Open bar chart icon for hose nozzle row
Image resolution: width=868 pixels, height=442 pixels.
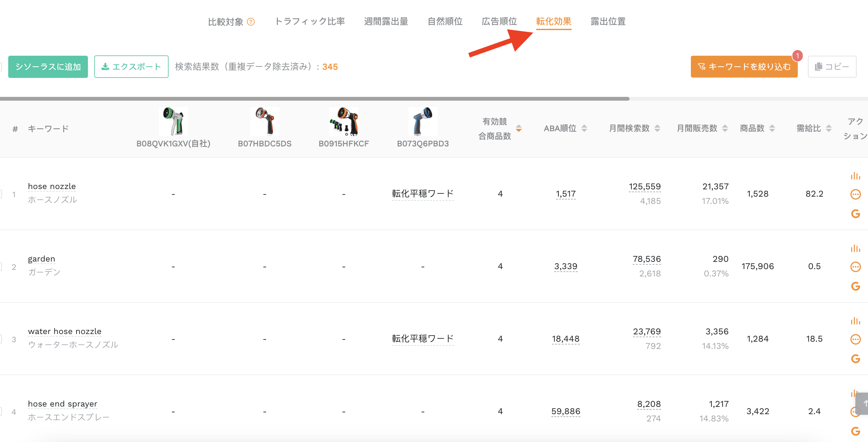(855, 176)
